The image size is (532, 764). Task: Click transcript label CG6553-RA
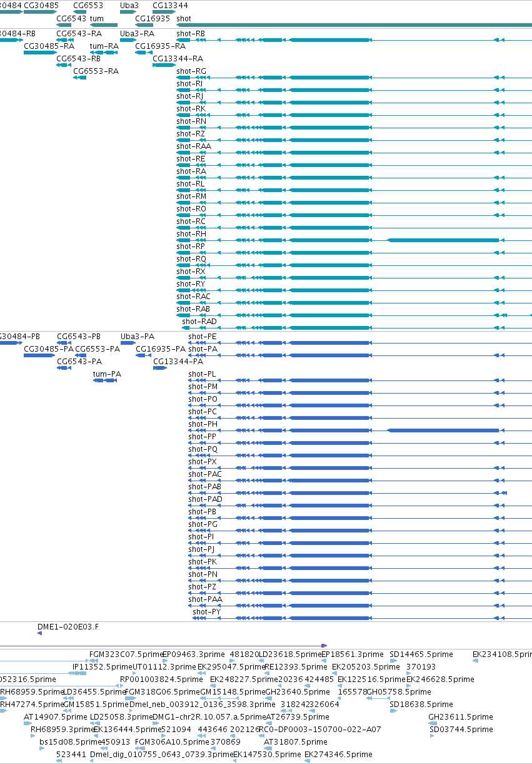coord(96,71)
